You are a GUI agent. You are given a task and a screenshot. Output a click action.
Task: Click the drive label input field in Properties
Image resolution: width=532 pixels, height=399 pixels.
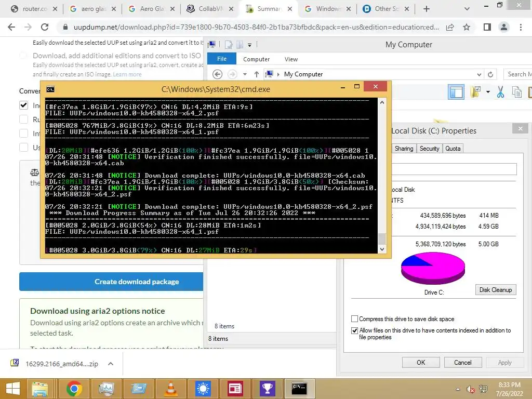pyautogui.click(x=454, y=169)
